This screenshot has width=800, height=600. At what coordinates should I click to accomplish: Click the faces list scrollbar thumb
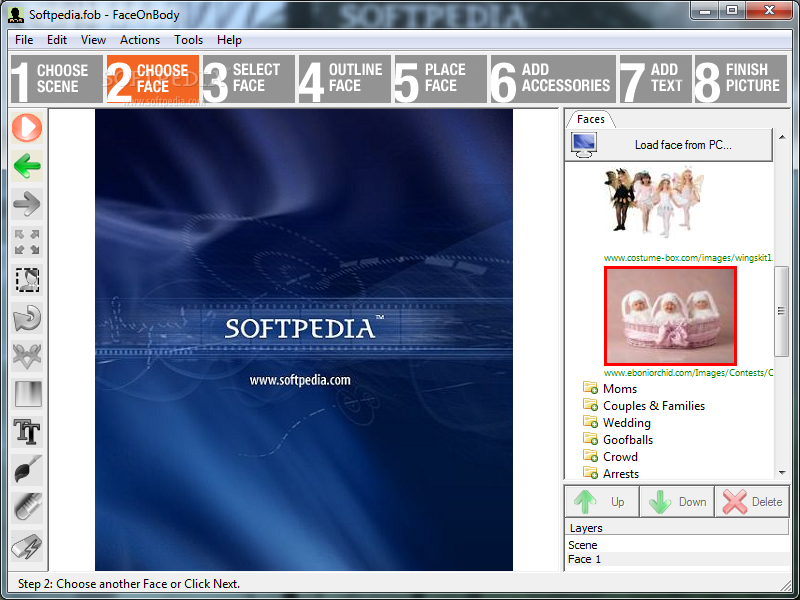(x=781, y=311)
